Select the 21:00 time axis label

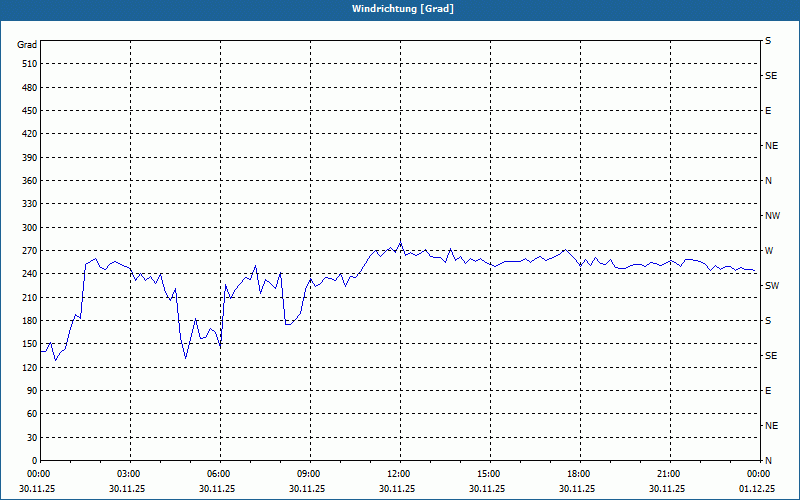click(x=670, y=474)
